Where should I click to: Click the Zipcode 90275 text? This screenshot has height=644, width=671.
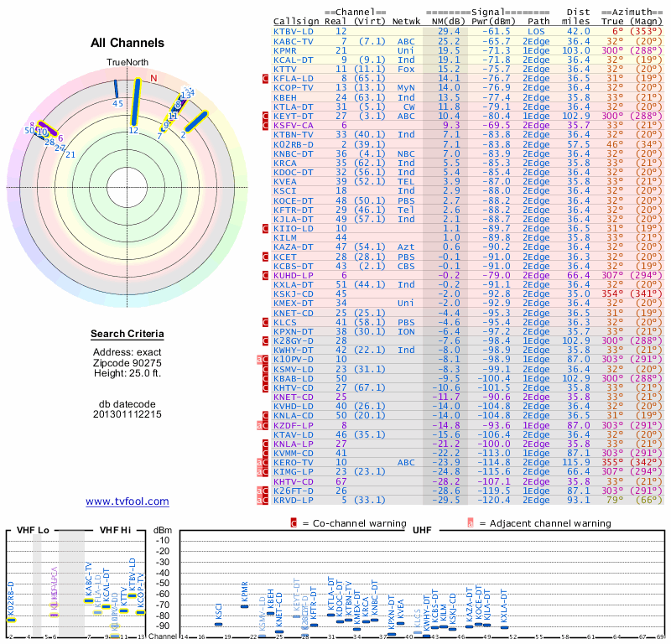coord(127,363)
